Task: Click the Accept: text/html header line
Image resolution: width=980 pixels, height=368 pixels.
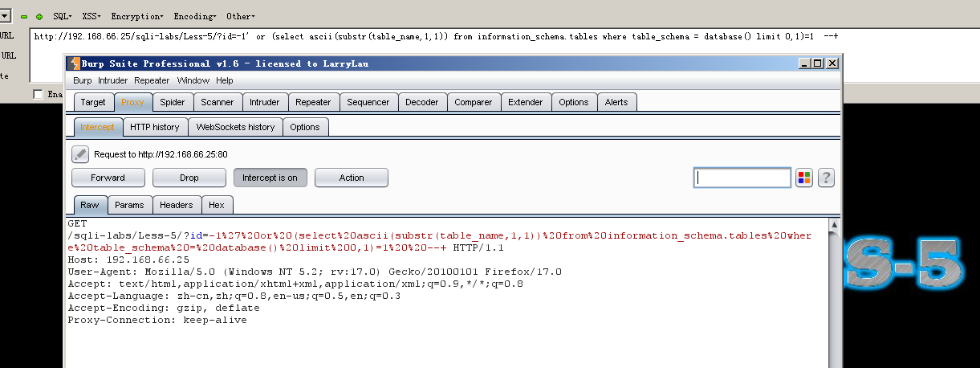Action: [295, 284]
